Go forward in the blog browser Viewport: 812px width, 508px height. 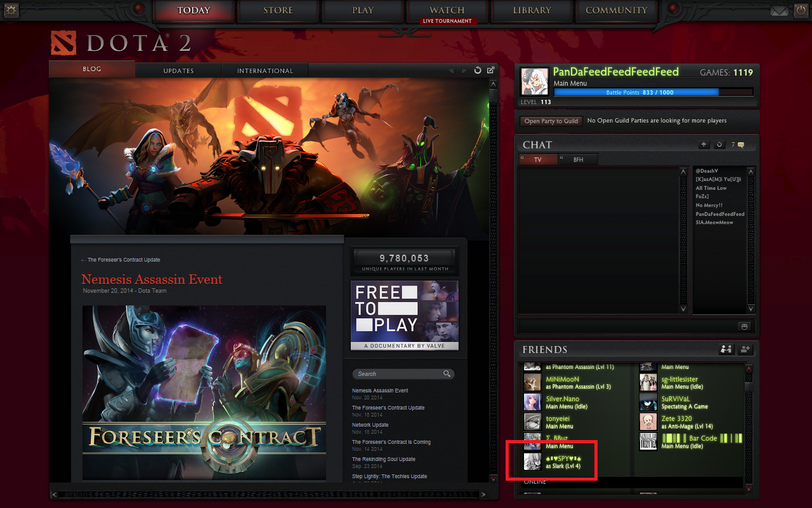(x=464, y=70)
